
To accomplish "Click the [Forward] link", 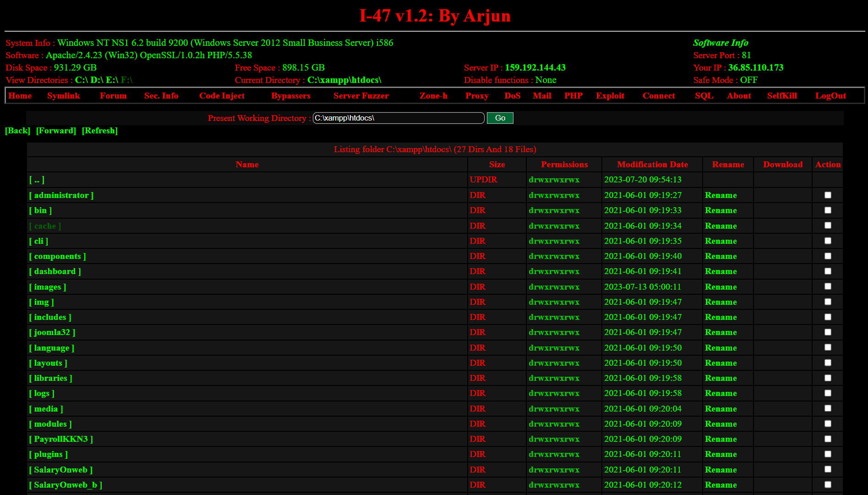I will click(x=56, y=131).
